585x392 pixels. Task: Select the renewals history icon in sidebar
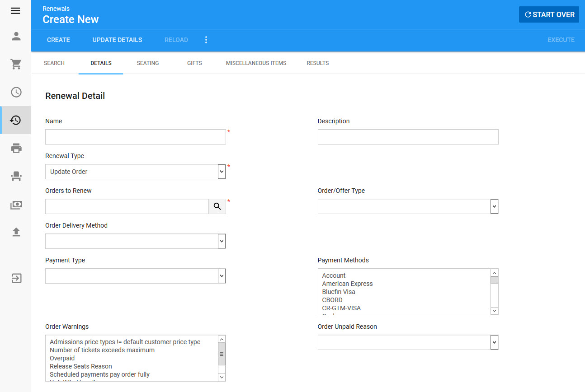(16, 120)
